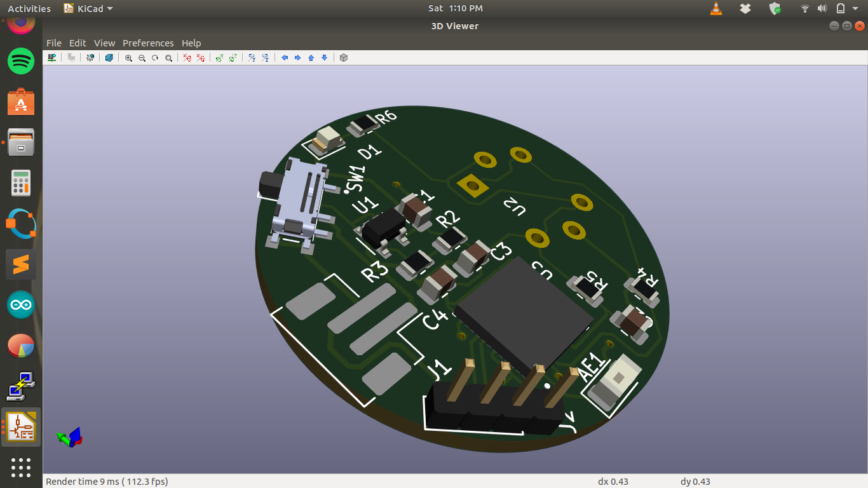Screen dimensions: 868x488
Task: Click the second green Rotate Y icon
Action: (x=233, y=58)
